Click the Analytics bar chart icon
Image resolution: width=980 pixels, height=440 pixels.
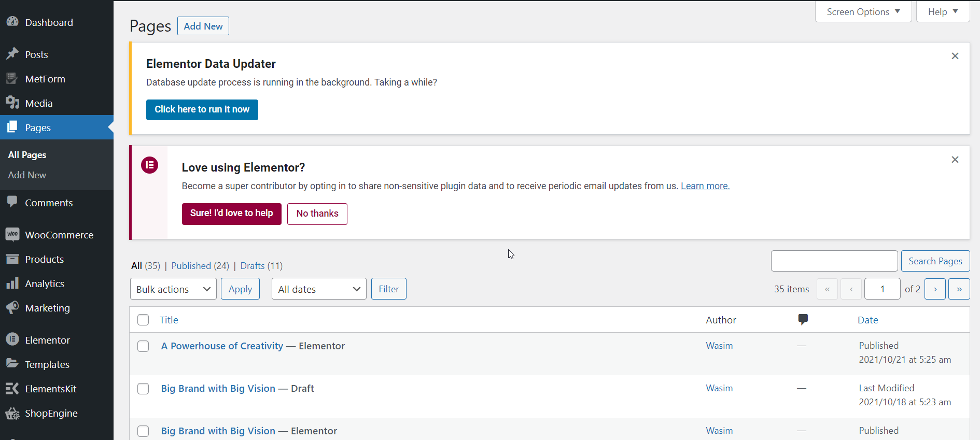pyautogui.click(x=12, y=283)
